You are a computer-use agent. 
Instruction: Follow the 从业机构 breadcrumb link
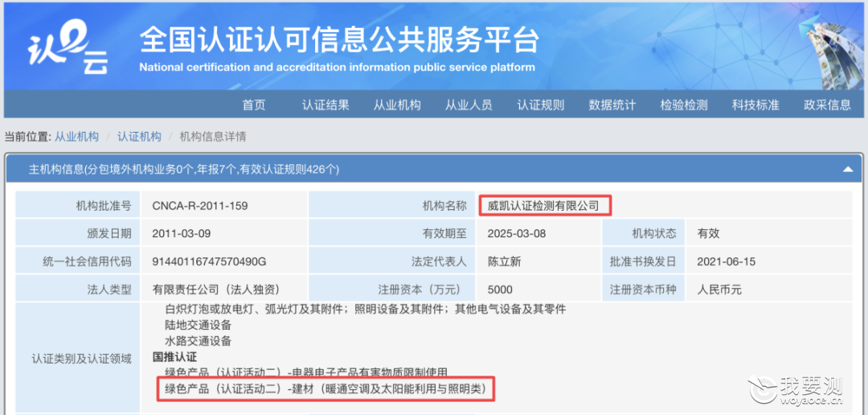[76, 136]
